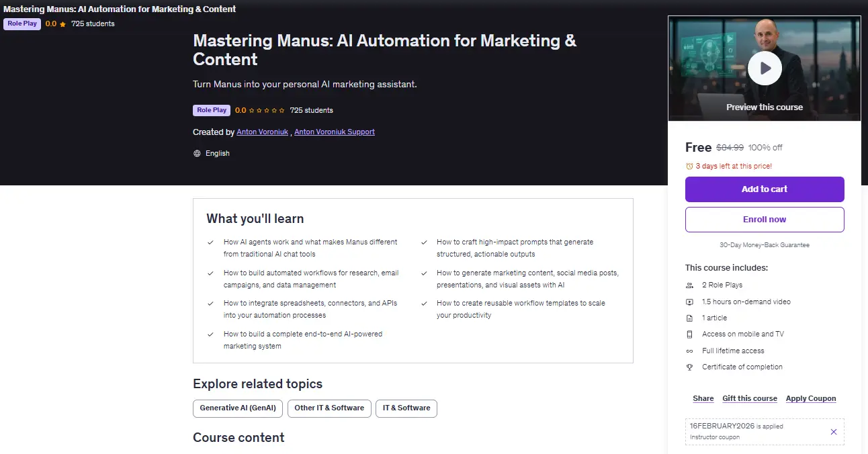This screenshot has height=454, width=868.
Task: Click the 'Explore related topics' heading
Action: (257, 384)
